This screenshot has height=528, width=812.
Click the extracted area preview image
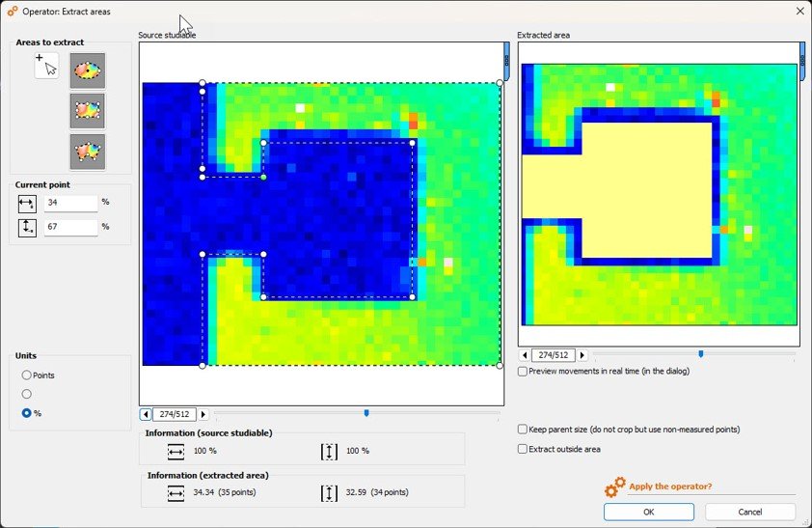(660, 195)
